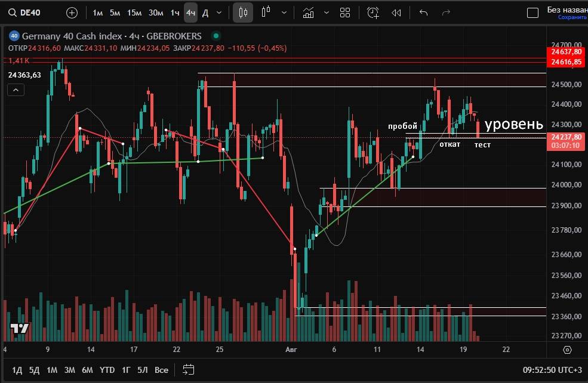Click the add symbol plus icon
Viewport: 588px width, 383px height.
pyautogui.click(x=72, y=13)
